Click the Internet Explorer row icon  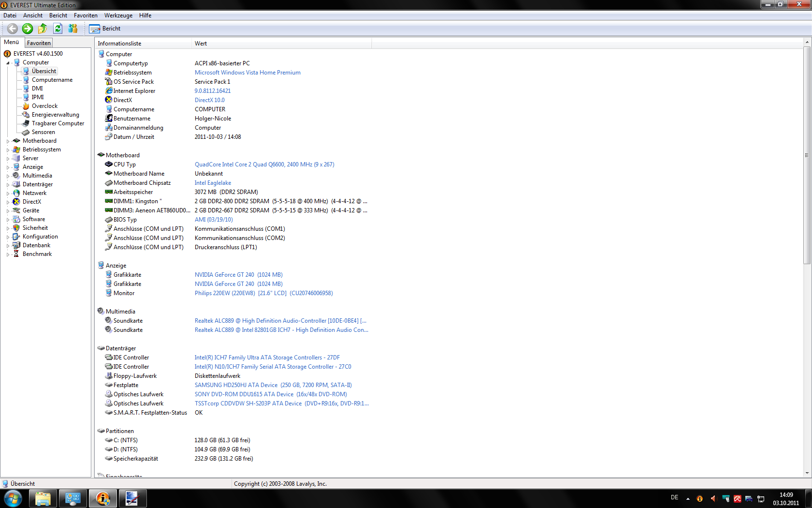pos(109,91)
